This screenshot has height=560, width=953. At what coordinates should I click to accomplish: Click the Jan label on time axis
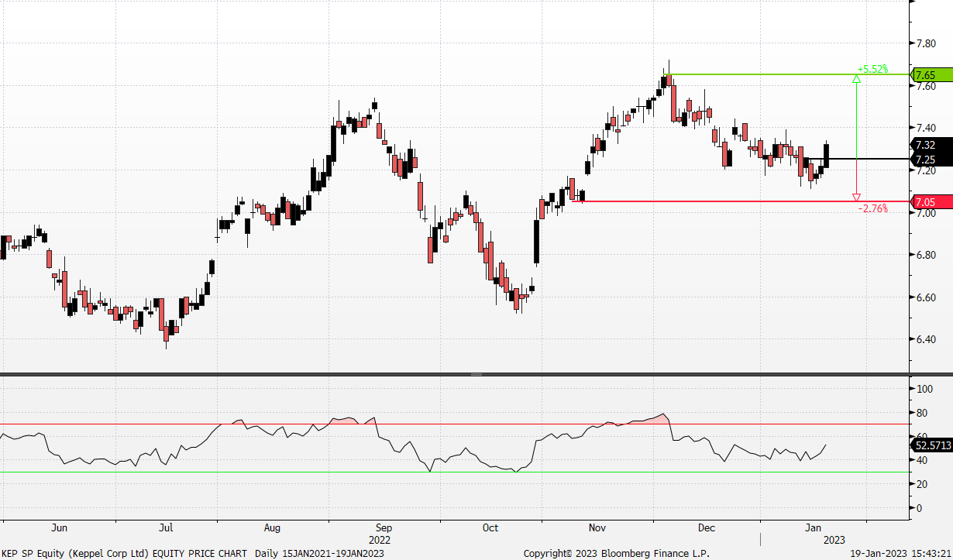813,527
